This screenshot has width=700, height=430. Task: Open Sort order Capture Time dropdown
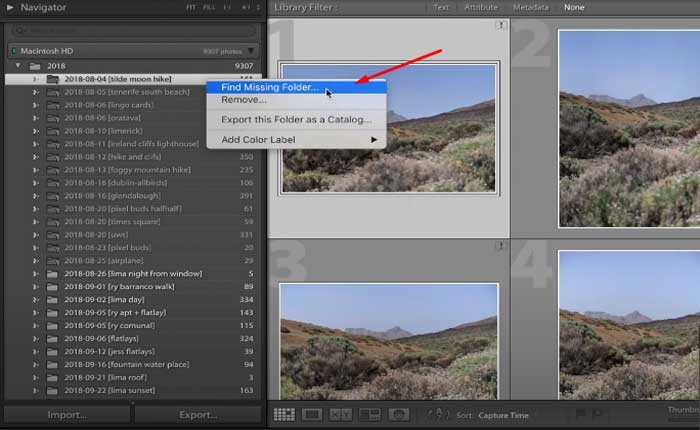503,415
